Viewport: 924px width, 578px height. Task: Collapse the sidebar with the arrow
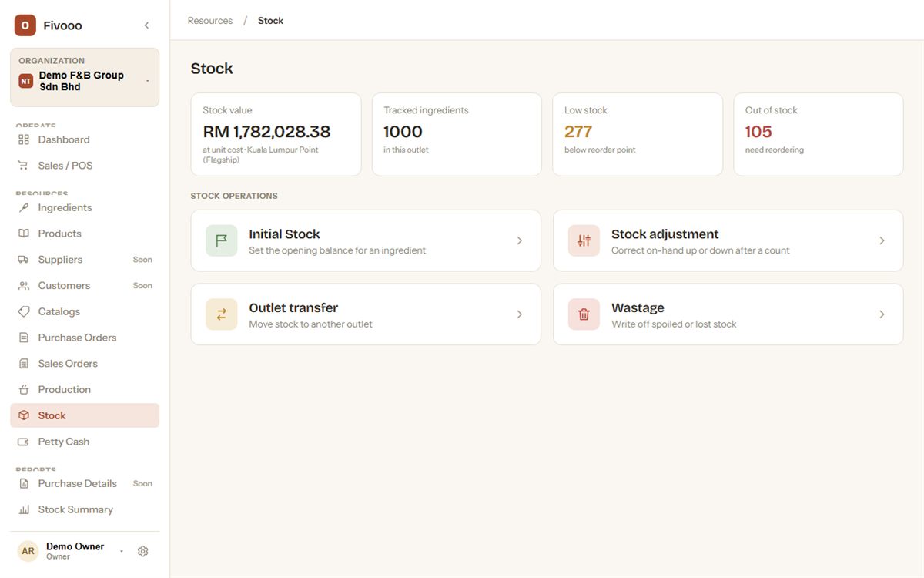[x=146, y=25]
